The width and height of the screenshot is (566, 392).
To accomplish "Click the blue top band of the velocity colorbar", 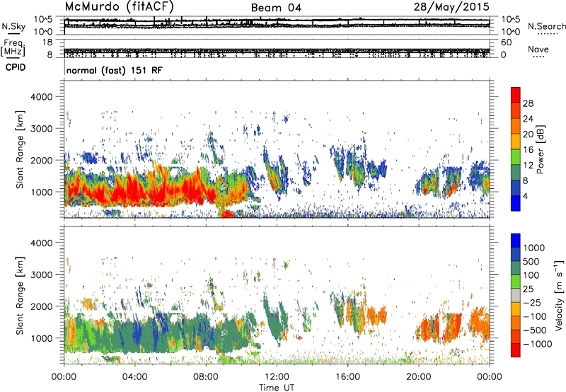I will click(516, 241).
